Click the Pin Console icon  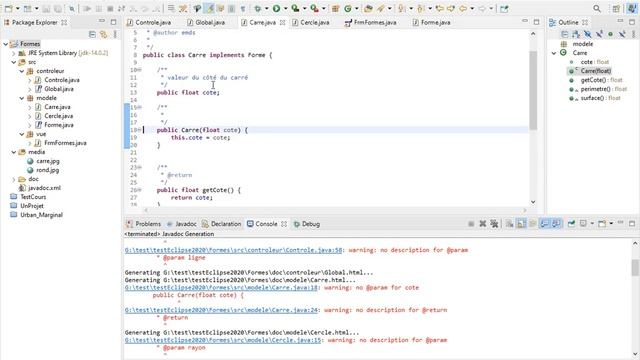point(571,224)
